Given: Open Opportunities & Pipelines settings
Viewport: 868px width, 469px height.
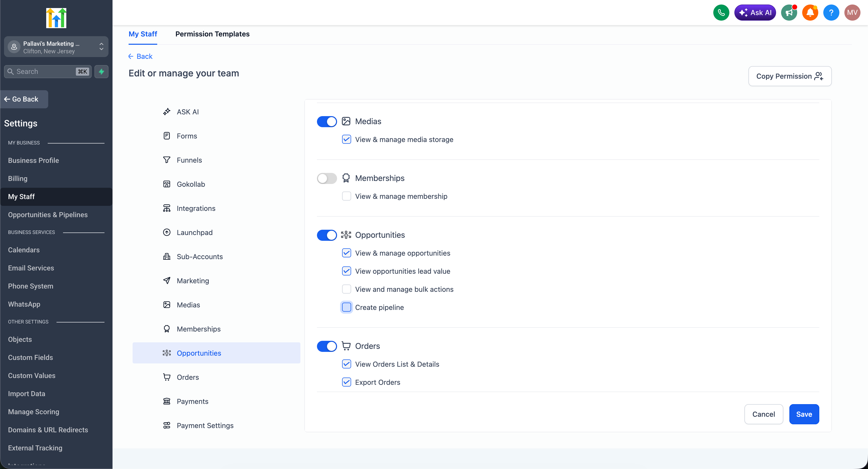Looking at the screenshot, I should point(48,215).
